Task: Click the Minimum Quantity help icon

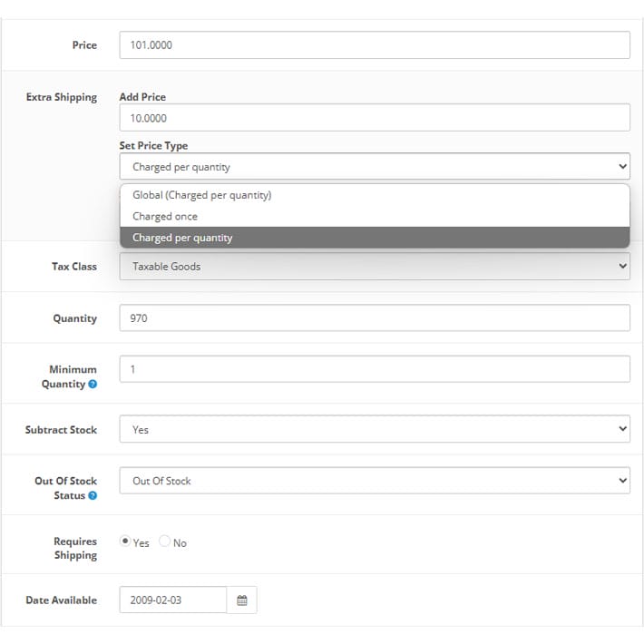Action: (93, 384)
